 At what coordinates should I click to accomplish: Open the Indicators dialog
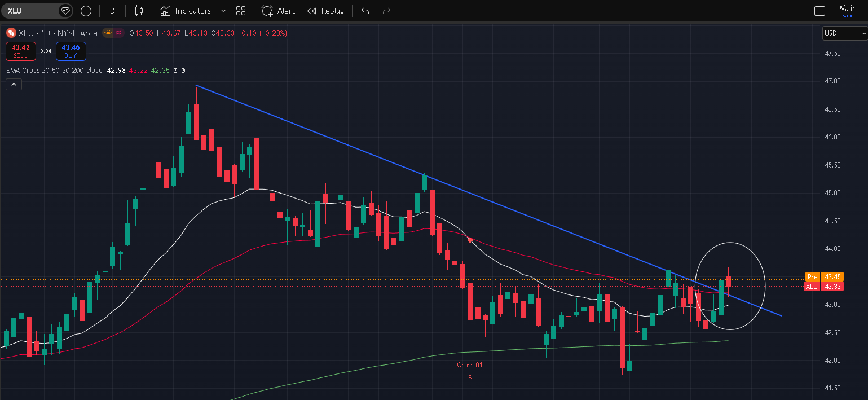tap(185, 11)
